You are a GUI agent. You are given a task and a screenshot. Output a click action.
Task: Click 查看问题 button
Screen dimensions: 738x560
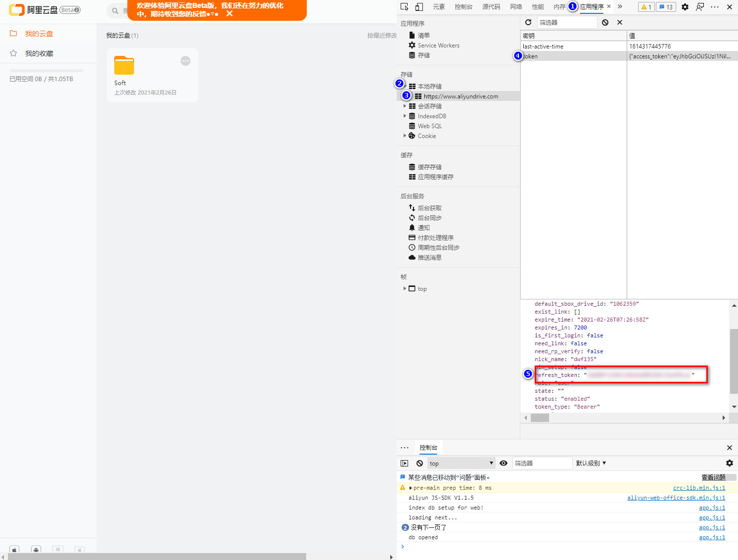click(x=713, y=477)
